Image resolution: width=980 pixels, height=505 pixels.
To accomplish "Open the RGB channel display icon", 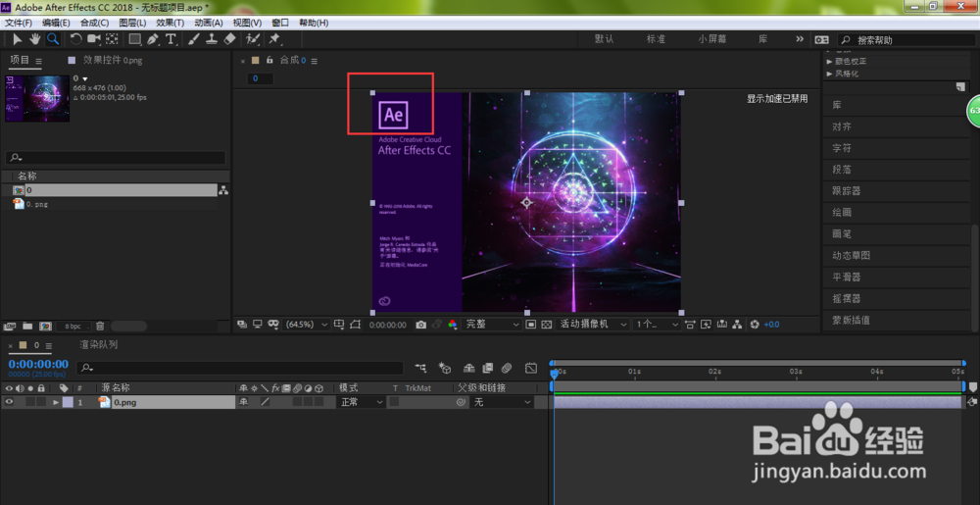I will pos(453,325).
